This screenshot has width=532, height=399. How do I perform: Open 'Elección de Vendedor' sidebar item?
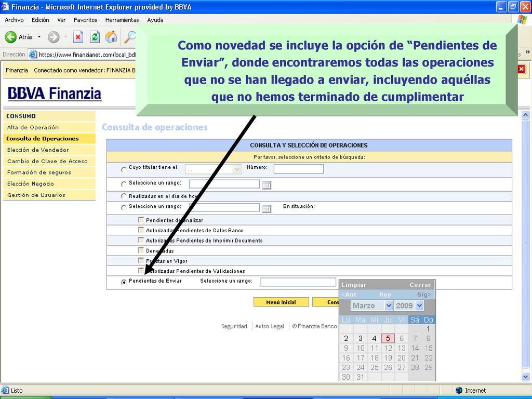tap(49, 150)
